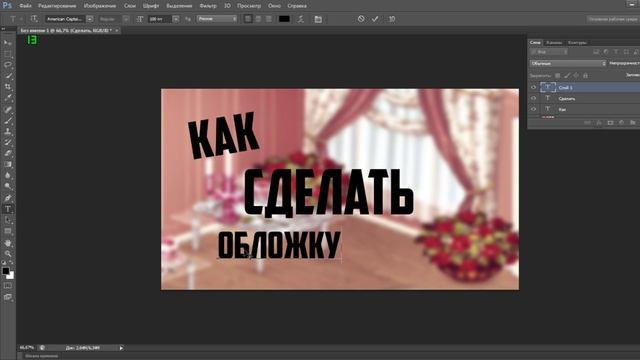
Task: Hide the top selected text layer
Action: pos(533,87)
